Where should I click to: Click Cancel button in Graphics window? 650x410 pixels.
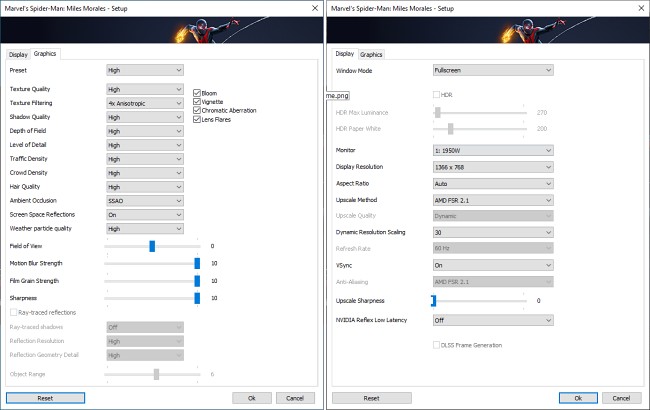[295, 398]
